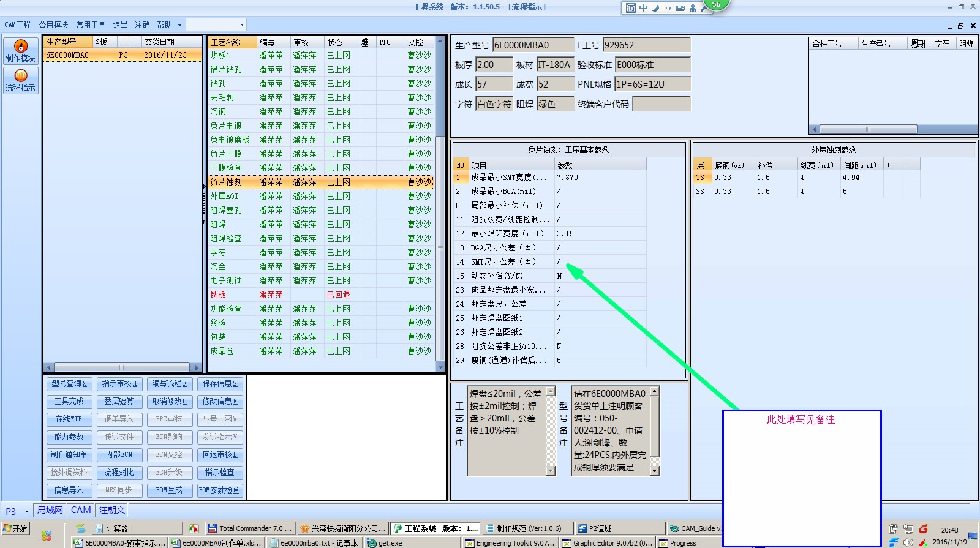Click the 保存信息S button
The image size is (980, 548).
tap(219, 384)
